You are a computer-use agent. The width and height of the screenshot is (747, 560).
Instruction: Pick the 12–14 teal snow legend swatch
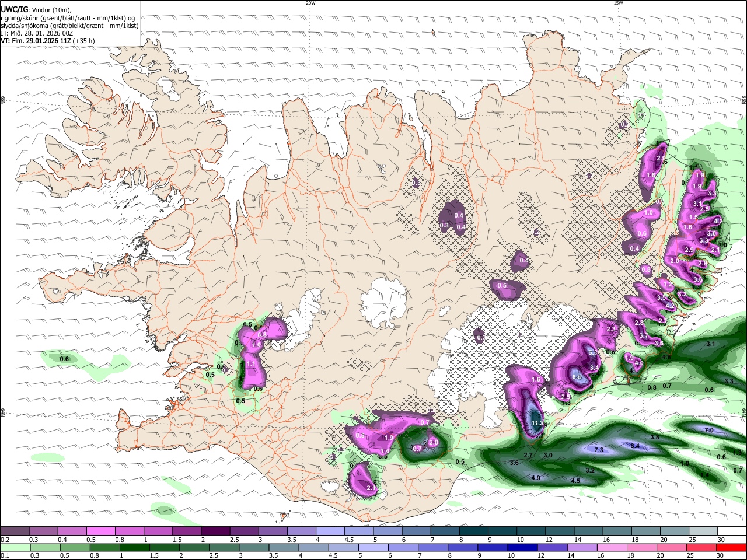coord(560,531)
